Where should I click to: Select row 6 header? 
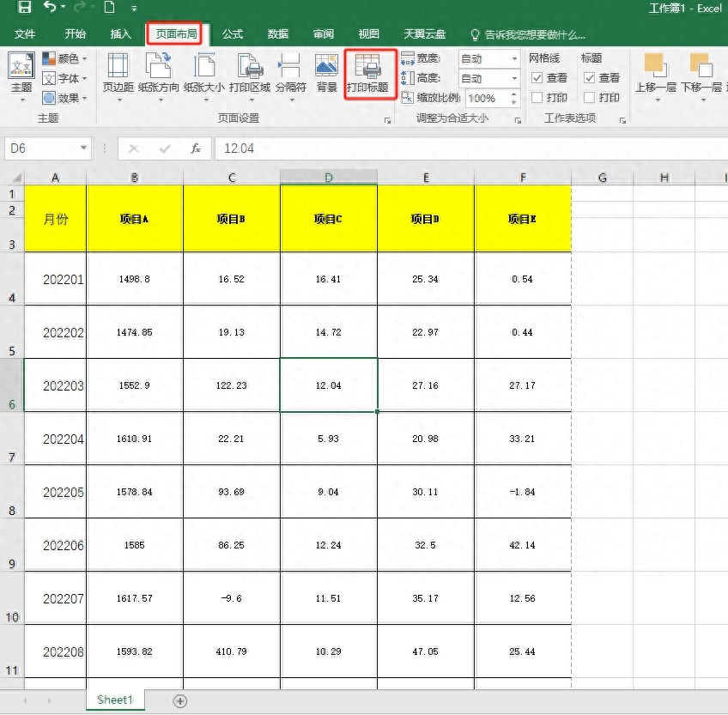12,385
